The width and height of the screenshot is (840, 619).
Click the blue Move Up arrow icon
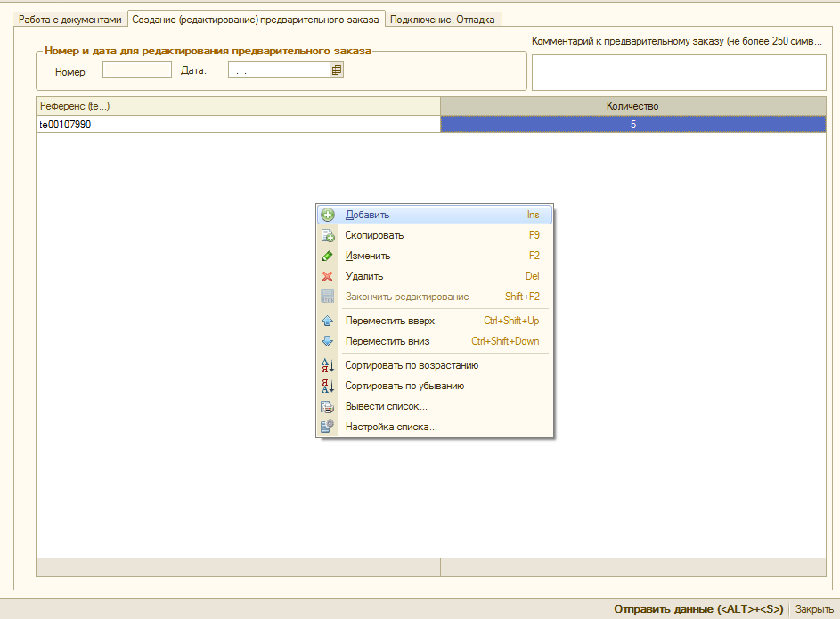pos(327,321)
